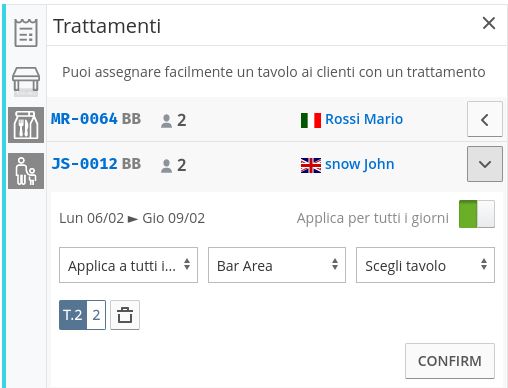508x388 pixels.
Task: Open the meal treatments sidebar icon
Action: (x=26, y=125)
